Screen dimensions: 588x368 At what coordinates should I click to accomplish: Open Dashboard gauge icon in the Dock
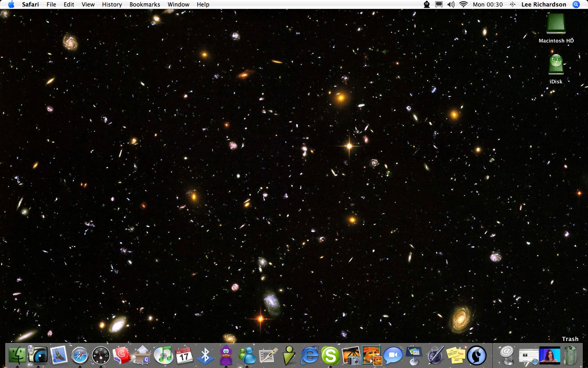tap(100, 355)
